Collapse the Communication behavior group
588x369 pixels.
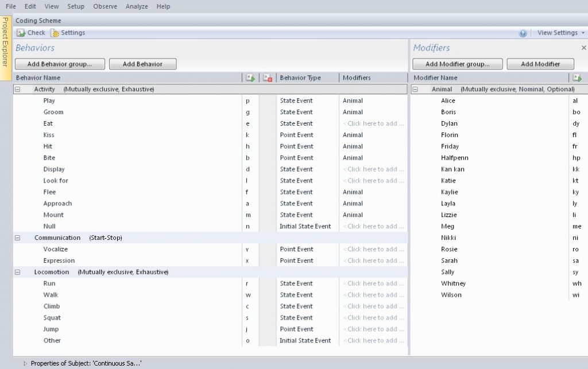pyautogui.click(x=17, y=238)
